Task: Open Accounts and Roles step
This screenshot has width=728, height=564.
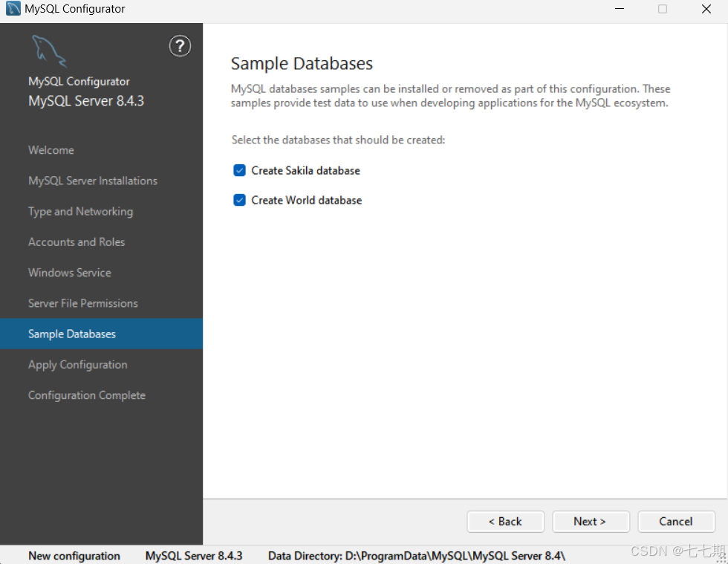Action: click(77, 242)
